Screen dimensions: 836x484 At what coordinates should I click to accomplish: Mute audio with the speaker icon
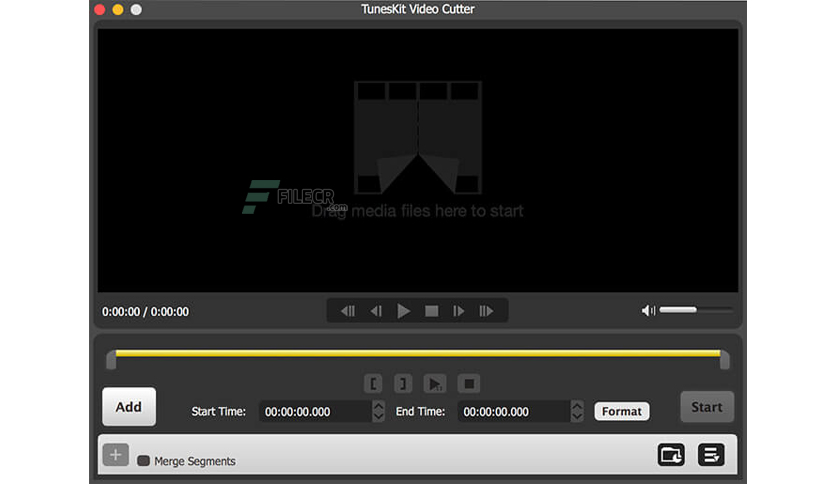tap(648, 310)
